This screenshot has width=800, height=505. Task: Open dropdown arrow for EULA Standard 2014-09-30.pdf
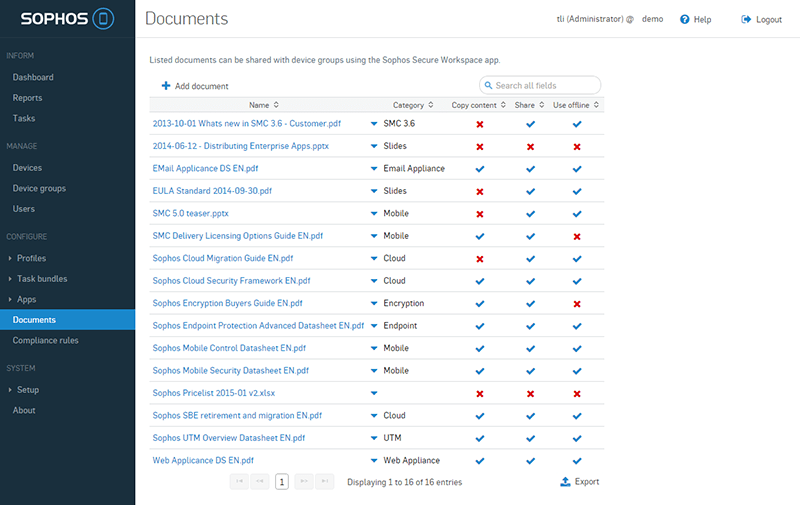click(x=374, y=191)
